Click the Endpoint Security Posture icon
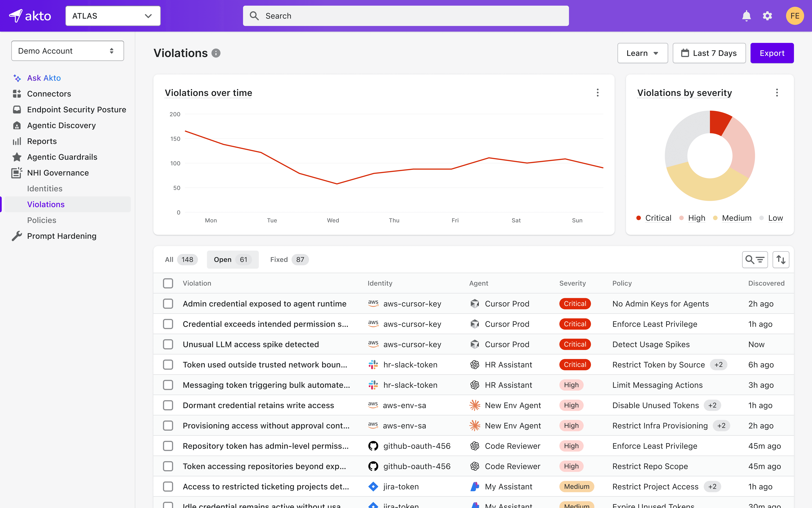 (x=17, y=110)
